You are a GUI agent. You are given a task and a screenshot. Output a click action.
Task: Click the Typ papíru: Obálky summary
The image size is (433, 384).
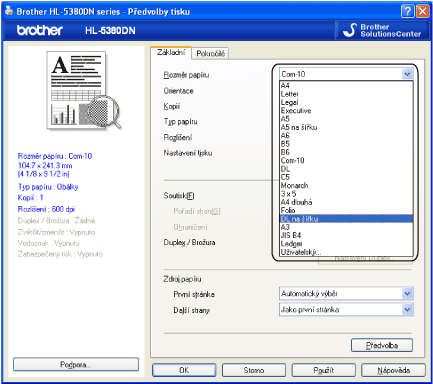point(48,187)
